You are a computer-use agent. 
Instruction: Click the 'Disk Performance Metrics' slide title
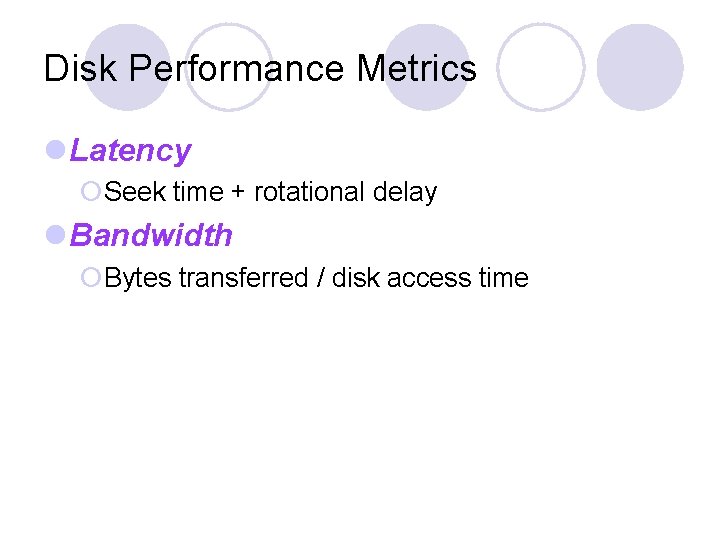coord(260,69)
